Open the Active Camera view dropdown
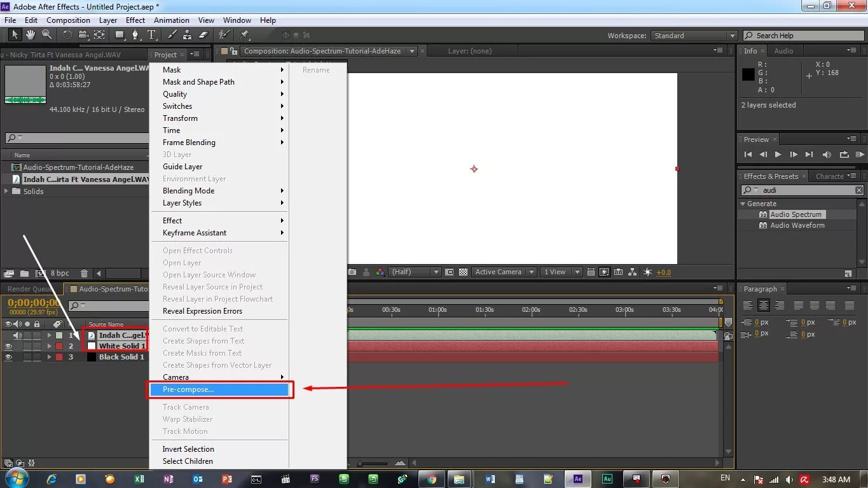 point(503,272)
